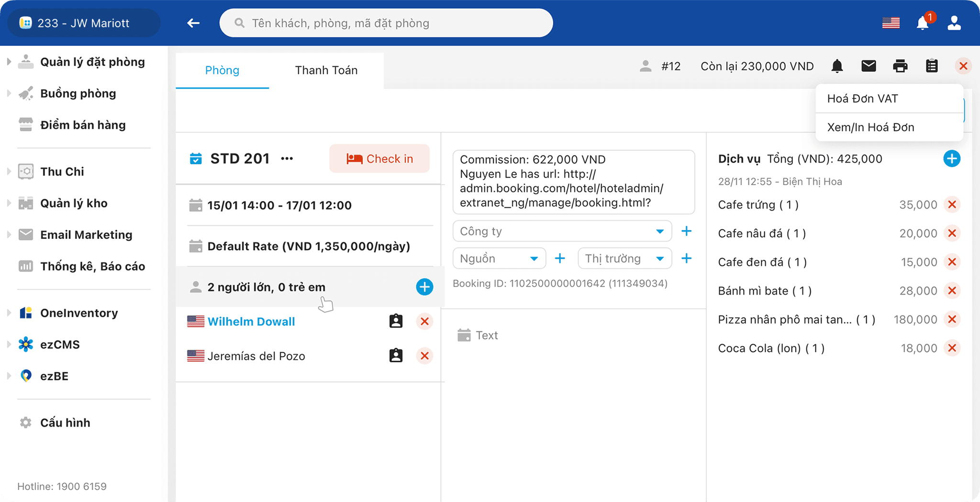The width and height of the screenshot is (980, 502).
Task: Delete Bánh mì bate service item
Action: (952, 290)
